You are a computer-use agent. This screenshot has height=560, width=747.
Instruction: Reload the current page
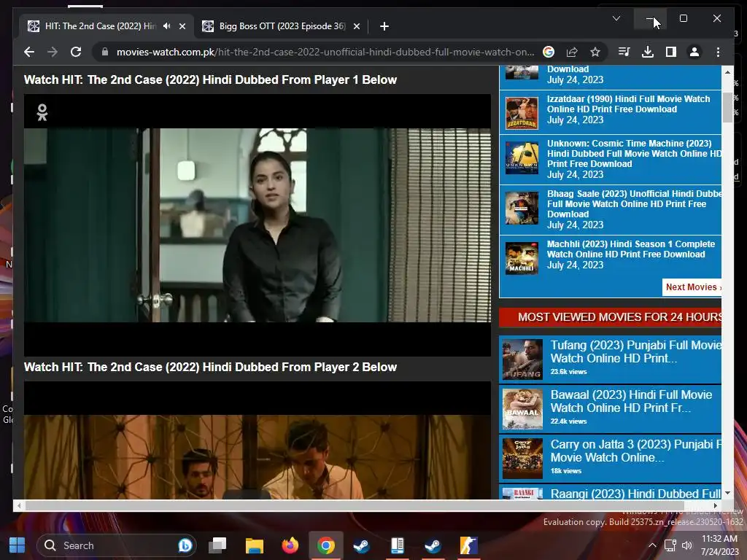(76, 52)
